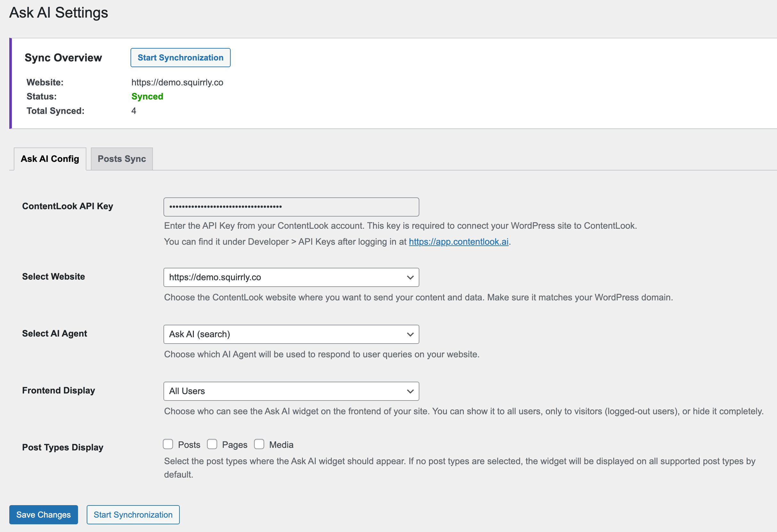777x532 pixels.
Task: Click the chevron arrow in Select Website
Action: tap(410, 278)
